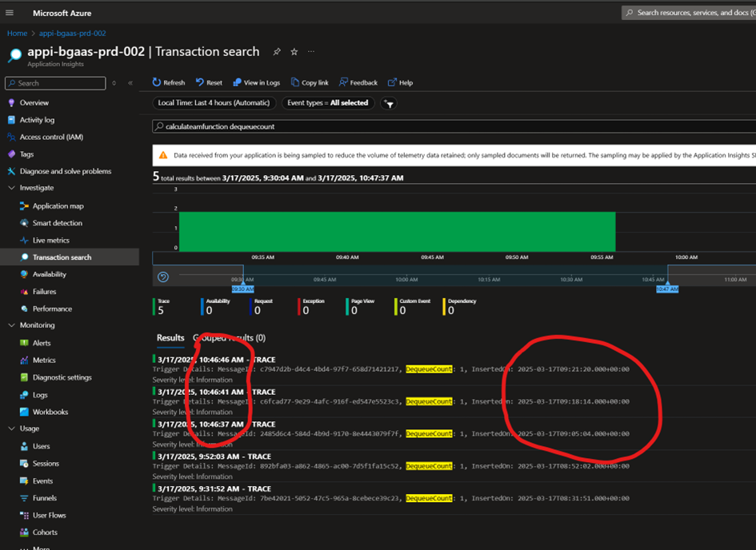
Task: Click the time range reset circular icon
Action: [x=163, y=277]
